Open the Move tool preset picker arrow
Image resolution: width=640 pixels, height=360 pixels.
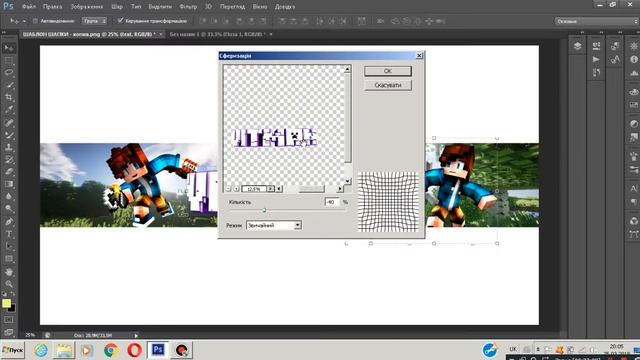click(x=24, y=21)
